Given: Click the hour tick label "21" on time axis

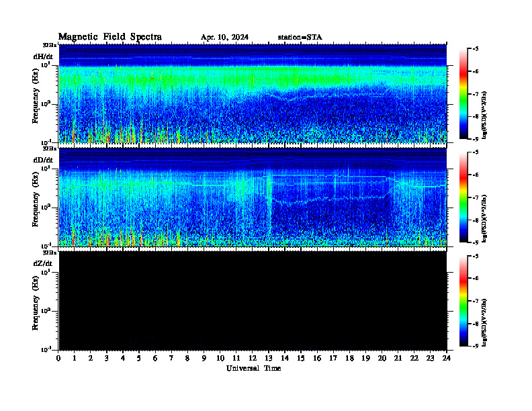Looking at the screenshot, I should pyautogui.click(x=398, y=359).
